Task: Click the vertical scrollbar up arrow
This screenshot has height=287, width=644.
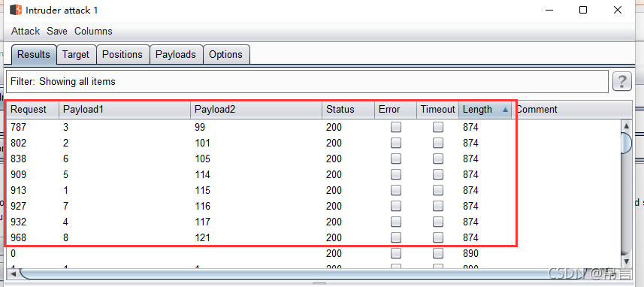Action: pyautogui.click(x=626, y=126)
